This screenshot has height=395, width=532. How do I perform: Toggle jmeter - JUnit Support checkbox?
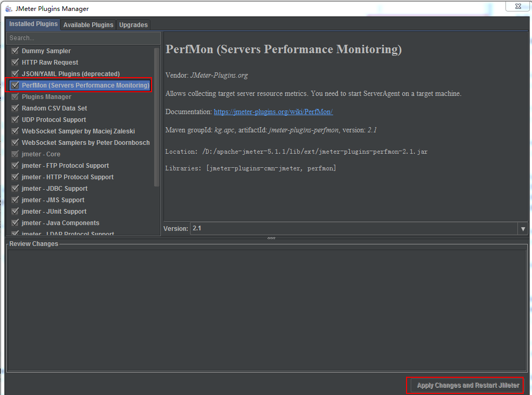15,211
